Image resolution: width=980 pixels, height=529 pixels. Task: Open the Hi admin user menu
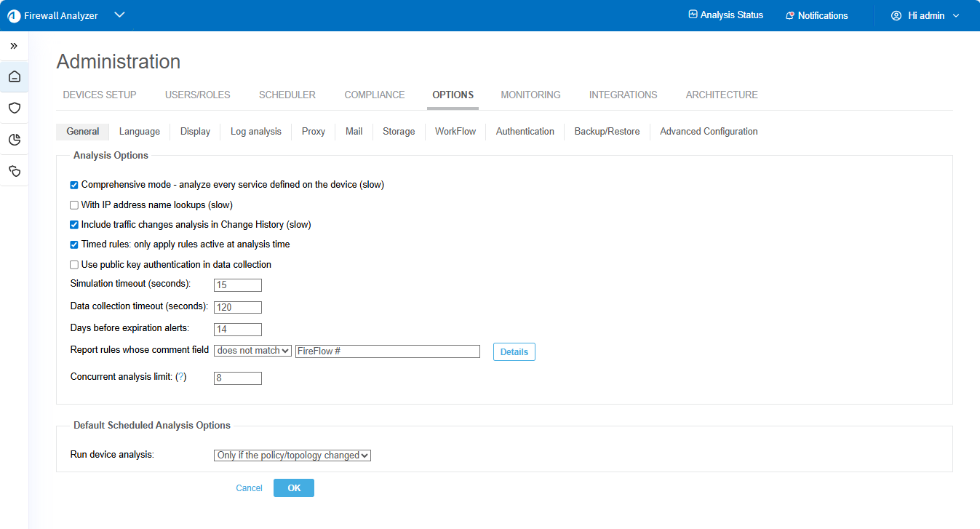tap(925, 15)
